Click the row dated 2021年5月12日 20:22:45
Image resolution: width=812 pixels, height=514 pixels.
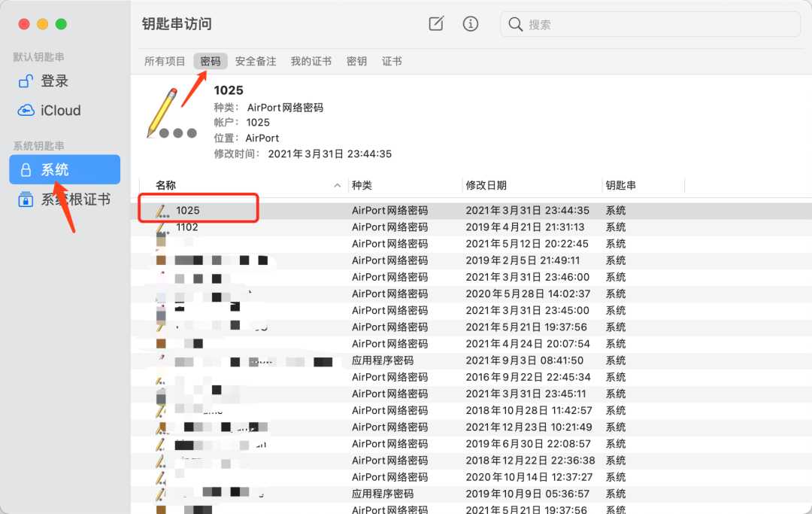pyautogui.click(x=471, y=244)
